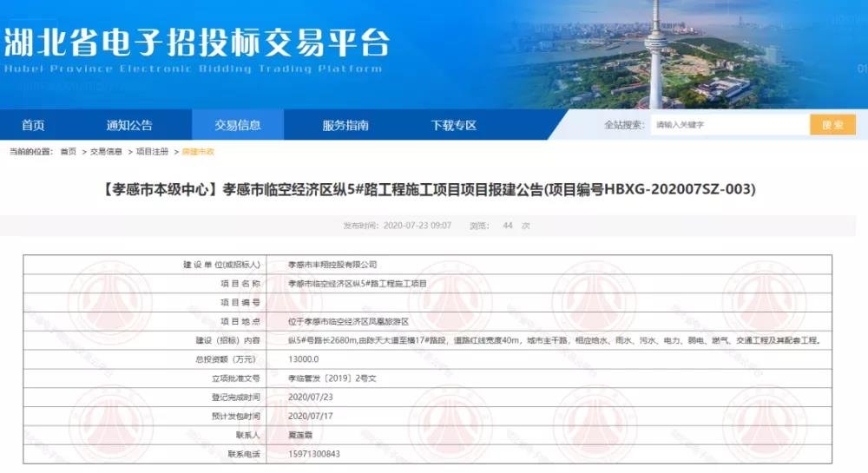The width and height of the screenshot is (868, 473).
Task: Click the approval number 孝临管发〔2019〕2号文
Action: [332, 378]
